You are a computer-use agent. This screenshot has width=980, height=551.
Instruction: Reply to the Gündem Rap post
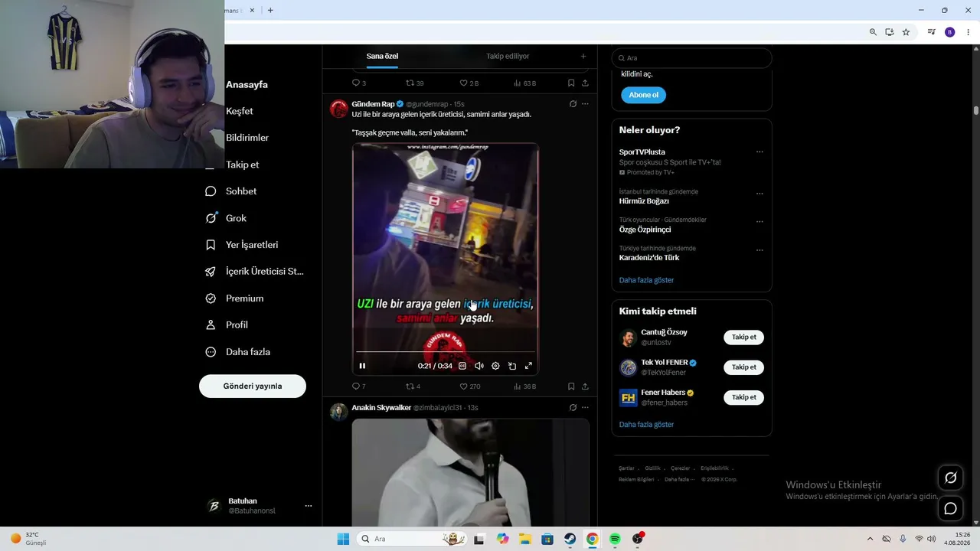point(358,386)
